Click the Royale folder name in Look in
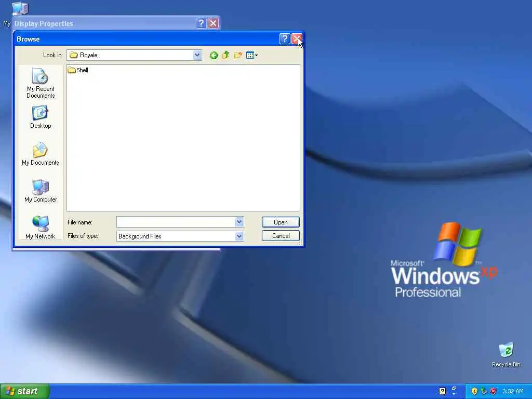Image resolution: width=532 pixels, height=399 pixels. pyautogui.click(x=88, y=55)
